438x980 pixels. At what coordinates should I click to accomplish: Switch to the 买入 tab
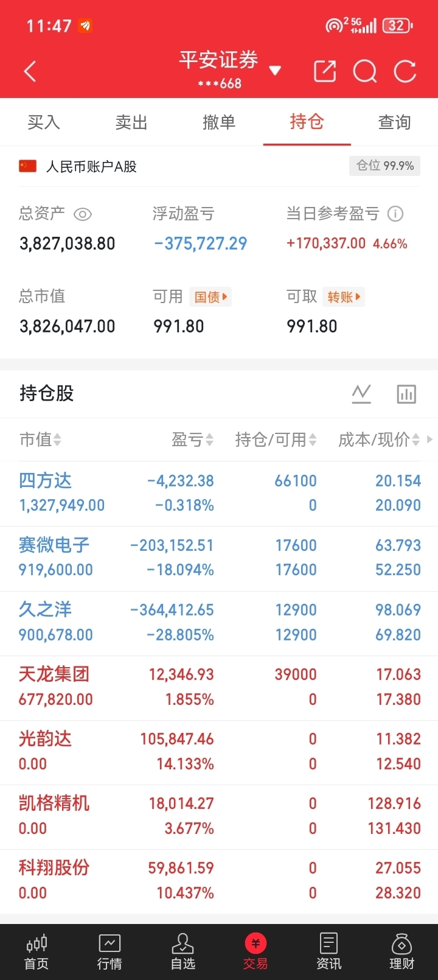point(44,122)
